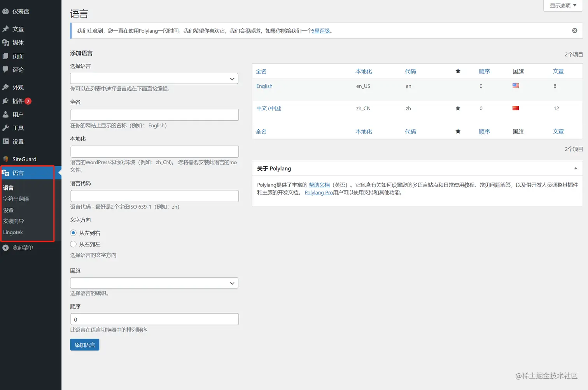Click the 收起菜单 collapse arrow icon

click(5, 248)
